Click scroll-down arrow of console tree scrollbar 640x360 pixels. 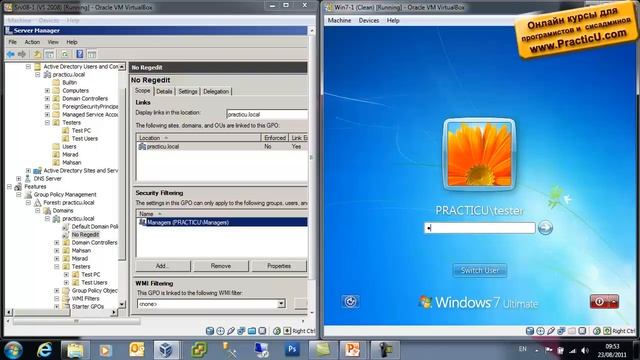point(122,304)
